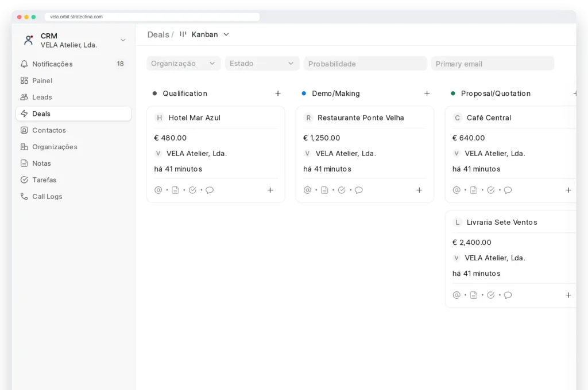
Task: Add a deal to Demo/Making column
Action: [x=427, y=93]
